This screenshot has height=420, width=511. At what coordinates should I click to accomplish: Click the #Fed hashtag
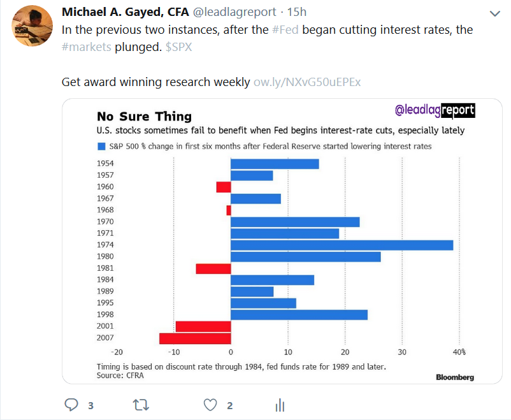284,30
